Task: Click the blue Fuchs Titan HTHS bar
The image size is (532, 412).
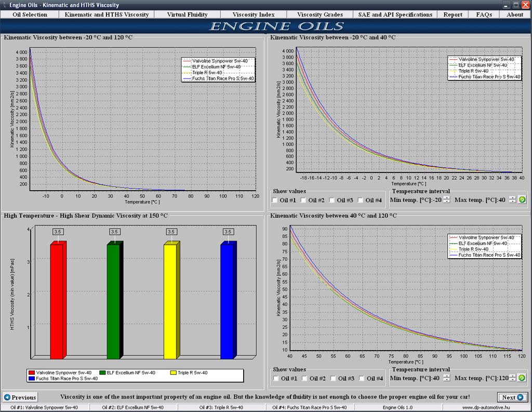Action: tap(227, 301)
